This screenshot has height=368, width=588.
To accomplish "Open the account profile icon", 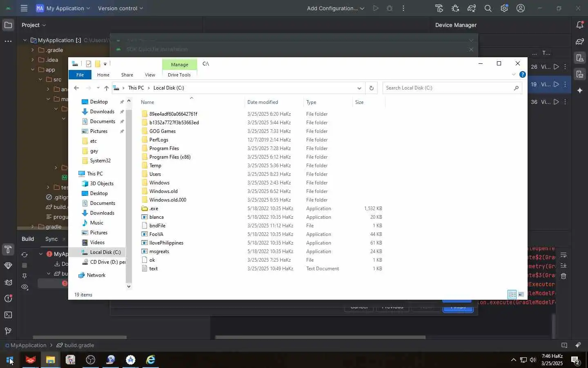I will [x=521, y=8].
